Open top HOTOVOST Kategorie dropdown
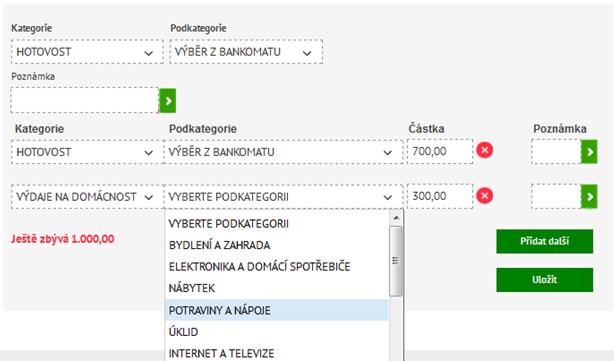Image resolution: width=614 pixels, height=361 pixels. pyautogui.click(x=87, y=52)
